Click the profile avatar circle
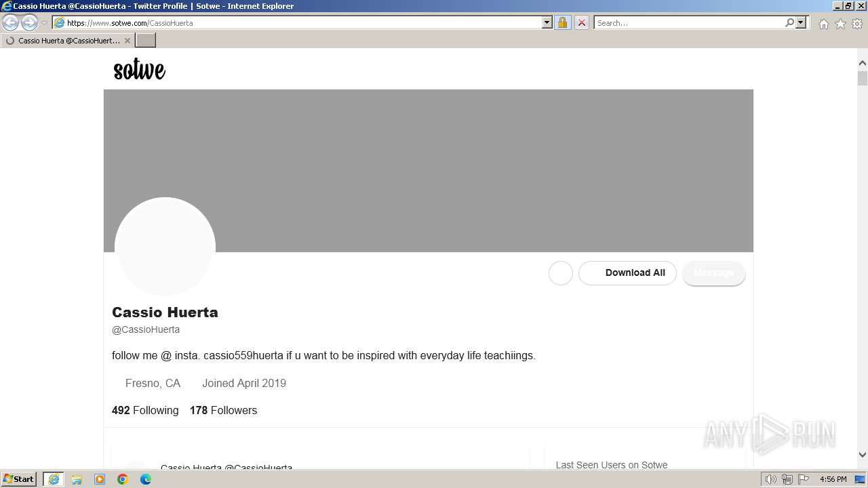The image size is (868, 488). [x=165, y=247]
